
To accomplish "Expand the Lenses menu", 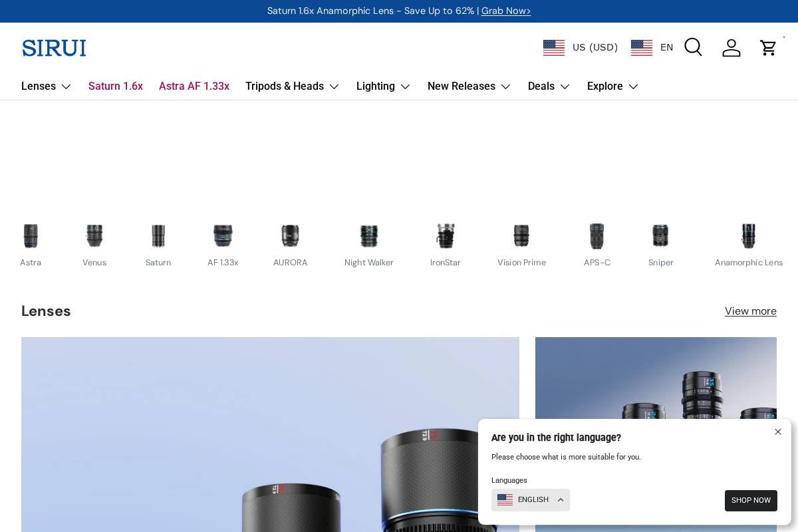I will (46, 86).
